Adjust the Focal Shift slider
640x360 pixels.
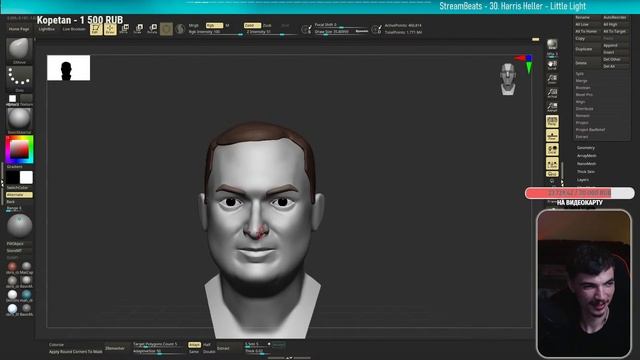[x=341, y=25]
